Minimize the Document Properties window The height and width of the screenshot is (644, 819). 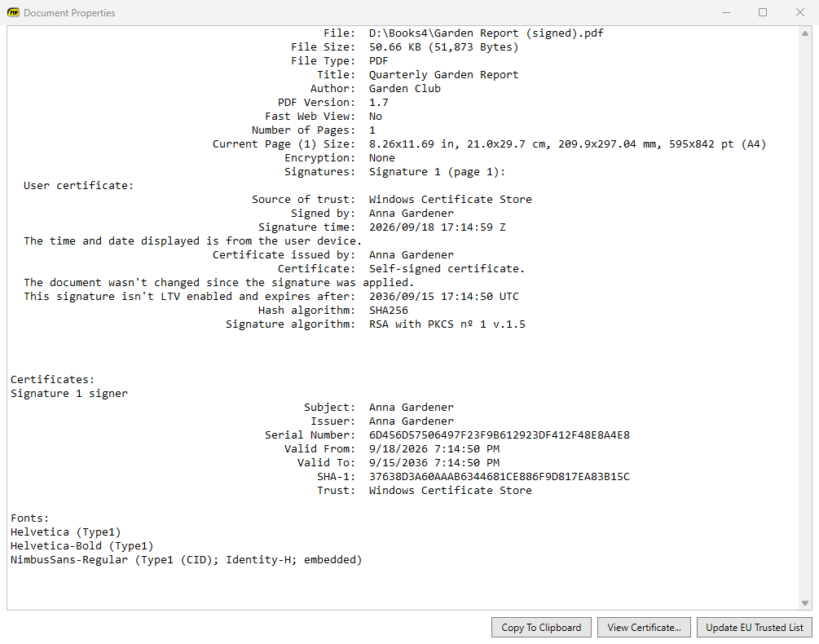click(726, 12)
